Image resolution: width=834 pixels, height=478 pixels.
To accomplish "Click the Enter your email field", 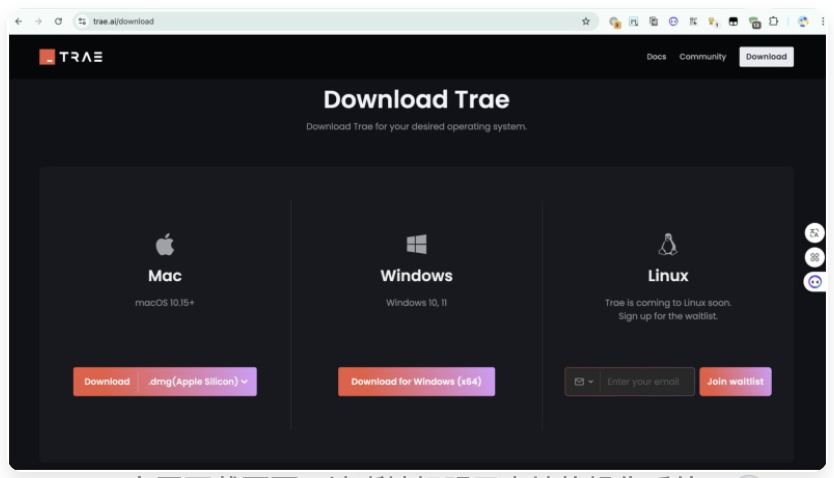I will point(647,381).
